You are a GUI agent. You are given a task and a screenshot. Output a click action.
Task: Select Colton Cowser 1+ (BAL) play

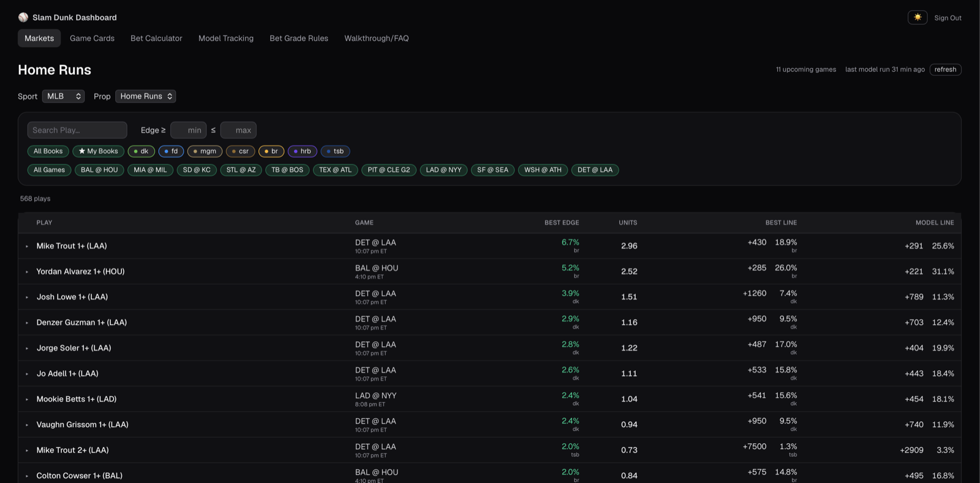coord(80,476)
